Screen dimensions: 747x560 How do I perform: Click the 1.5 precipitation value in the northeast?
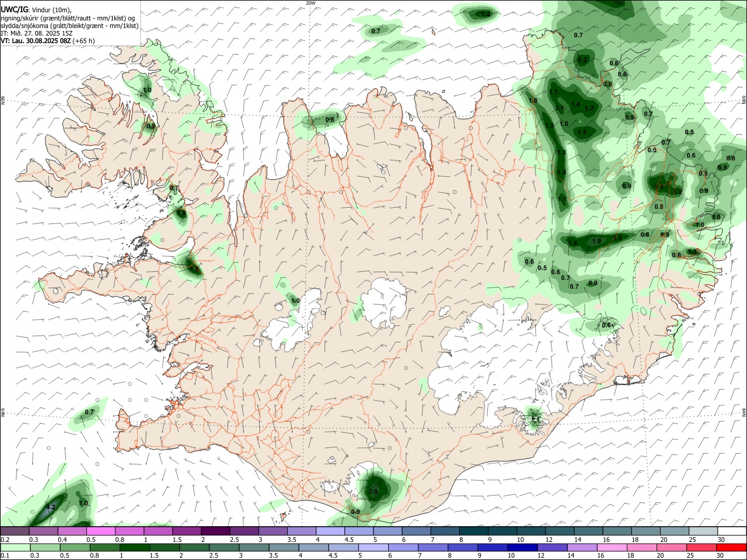pyautogui.click(x=582, y=132)
